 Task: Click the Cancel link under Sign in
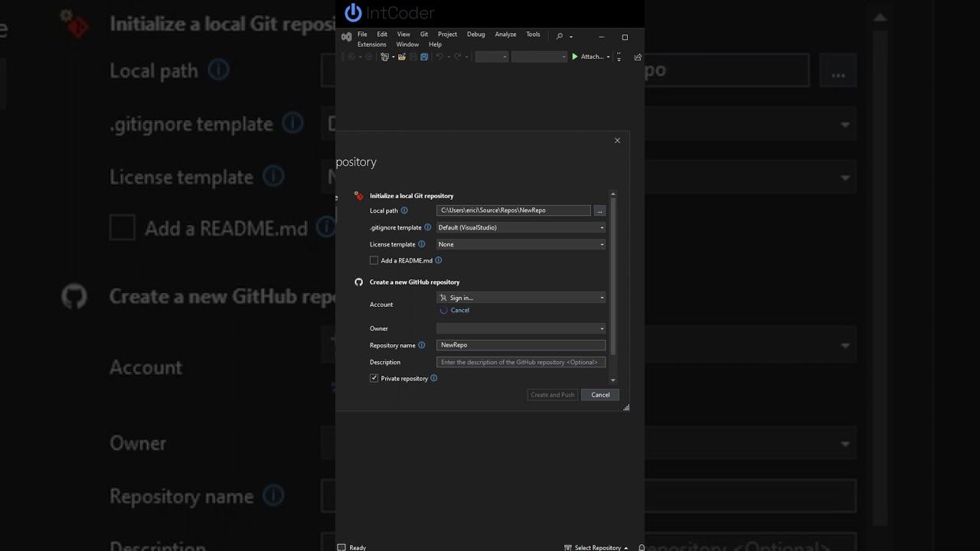coord(460,310)
